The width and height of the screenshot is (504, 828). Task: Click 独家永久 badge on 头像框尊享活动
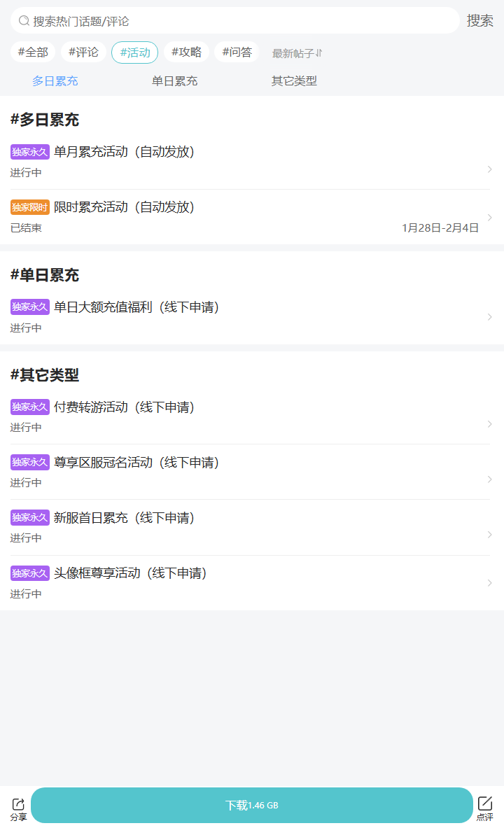(x=30, y=573)
